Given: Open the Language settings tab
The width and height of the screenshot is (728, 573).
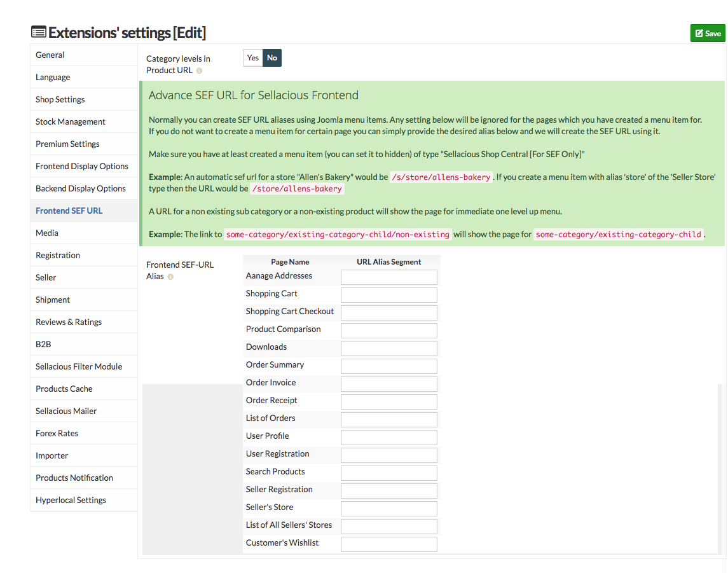Looking at the screenshot, I should [x=84, y=77].
